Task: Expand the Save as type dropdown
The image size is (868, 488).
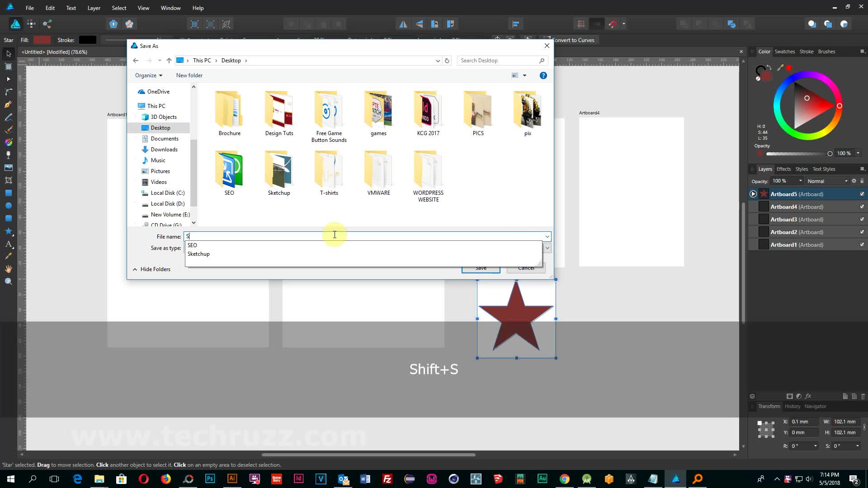Action: pyautogui.click(x=547, y=248)
